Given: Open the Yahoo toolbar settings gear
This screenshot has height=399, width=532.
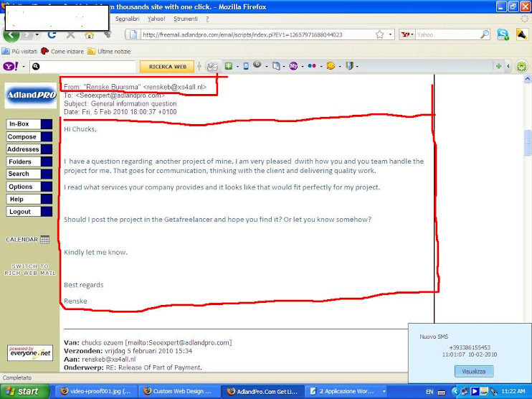Looking at the screenshot, I should click(x=521, y=66).
